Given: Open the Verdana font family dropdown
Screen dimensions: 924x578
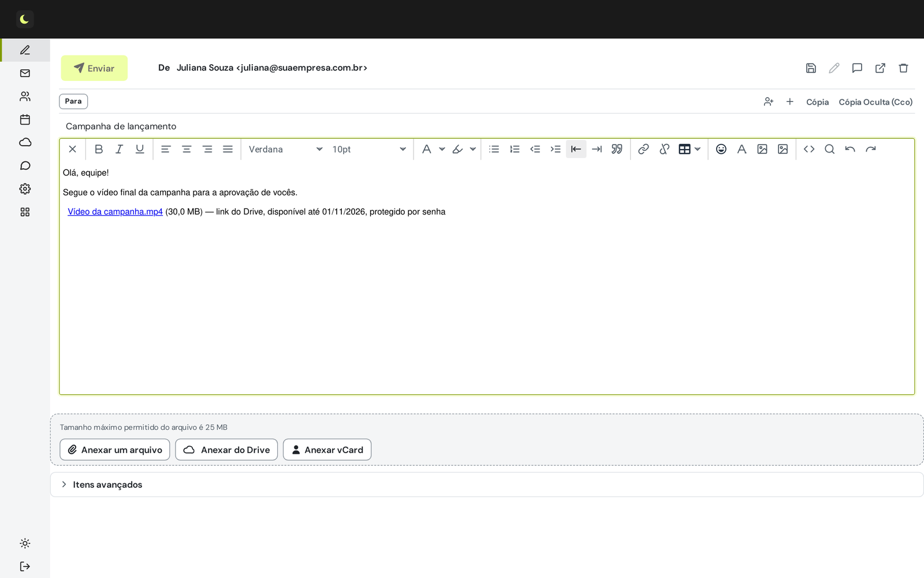Looking at the screenshot, I should click(x=285, y=149).
